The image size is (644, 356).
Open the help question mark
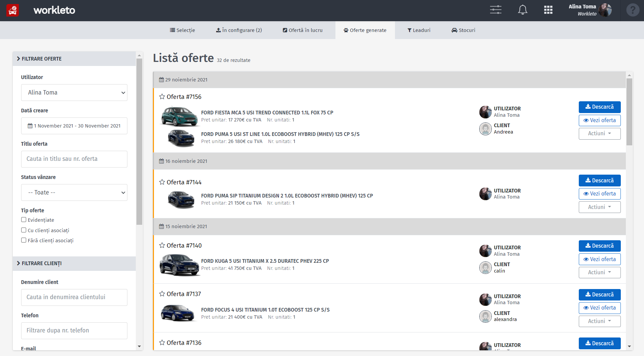tap(633, 10)
